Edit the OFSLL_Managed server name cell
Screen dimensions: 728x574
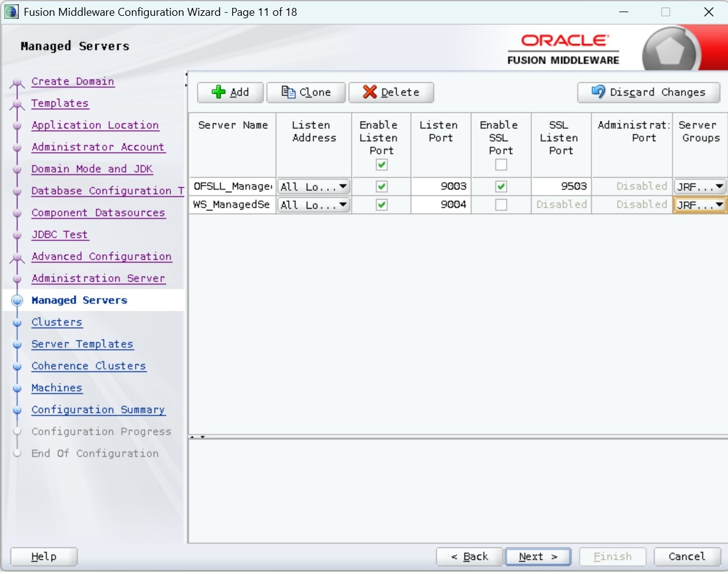233,187
